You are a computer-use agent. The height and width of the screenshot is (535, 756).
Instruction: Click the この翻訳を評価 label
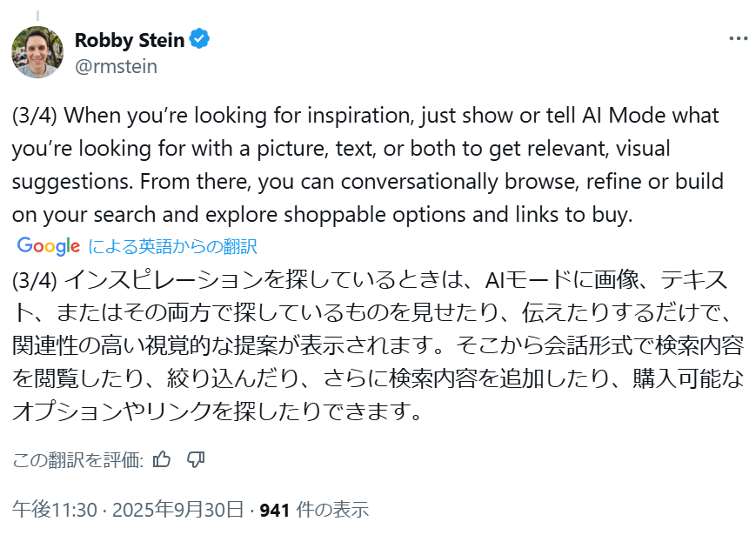coord(77,460)
